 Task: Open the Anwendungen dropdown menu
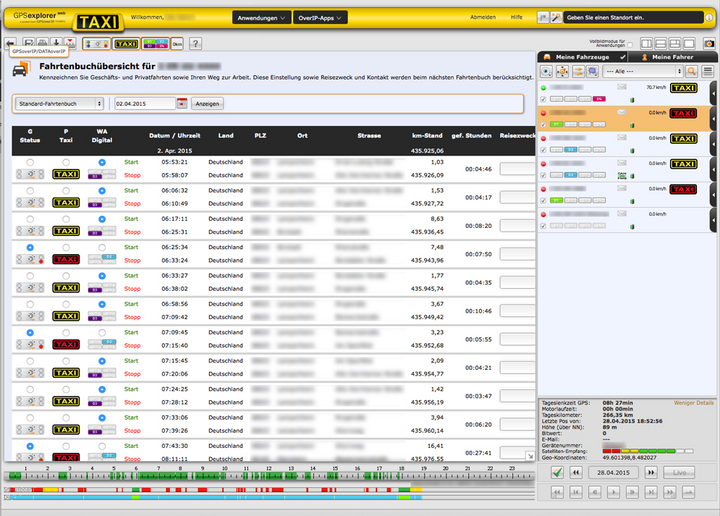click(x=261, y=18)
